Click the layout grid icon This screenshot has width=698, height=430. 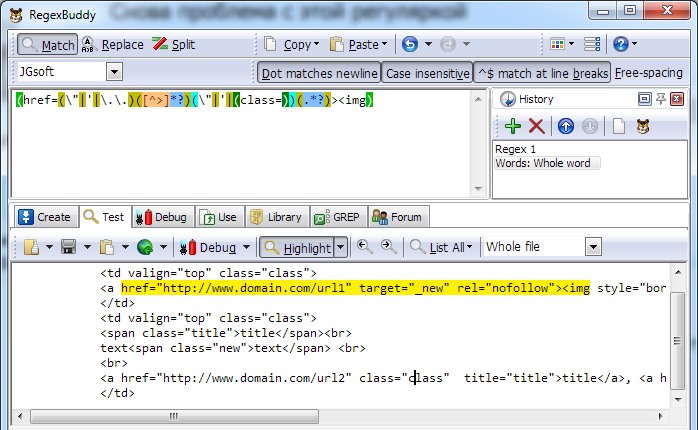click(x=557, y=44)
